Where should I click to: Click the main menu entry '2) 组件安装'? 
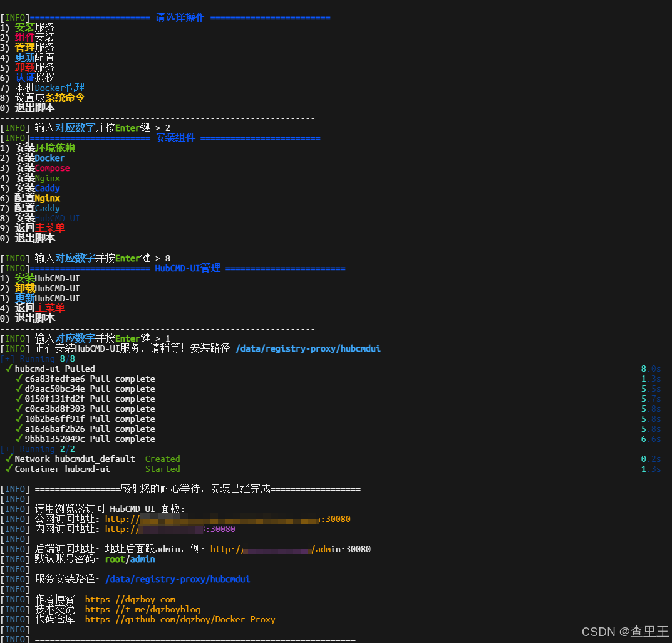click(28, 38)
